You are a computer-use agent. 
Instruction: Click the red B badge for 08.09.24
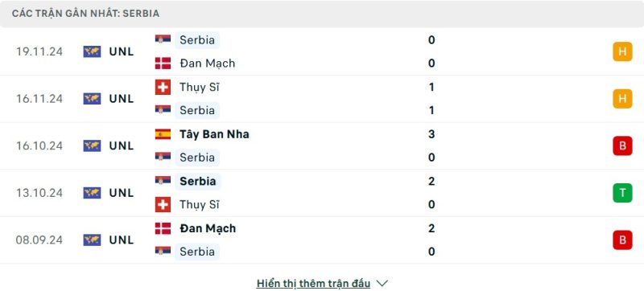[x=622, y=240]
